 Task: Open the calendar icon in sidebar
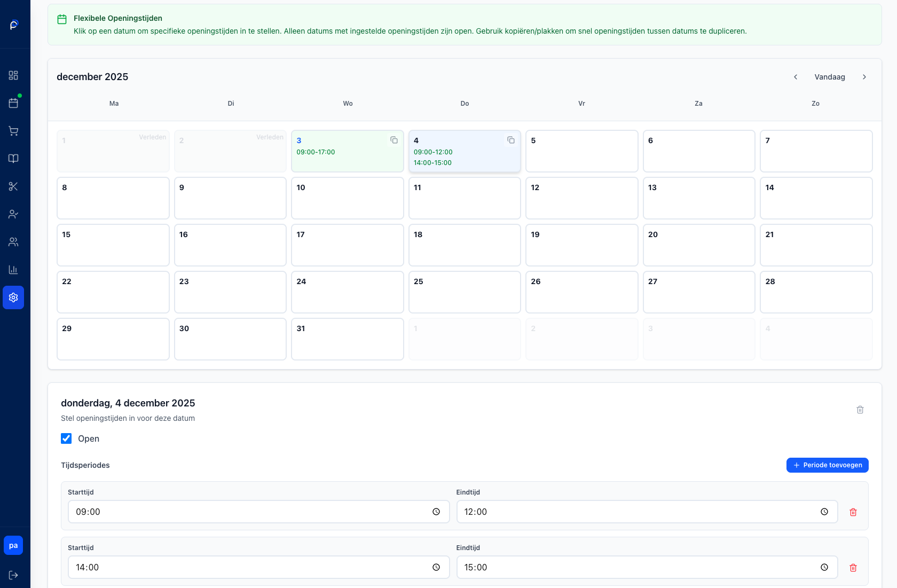tap(13, 103)
